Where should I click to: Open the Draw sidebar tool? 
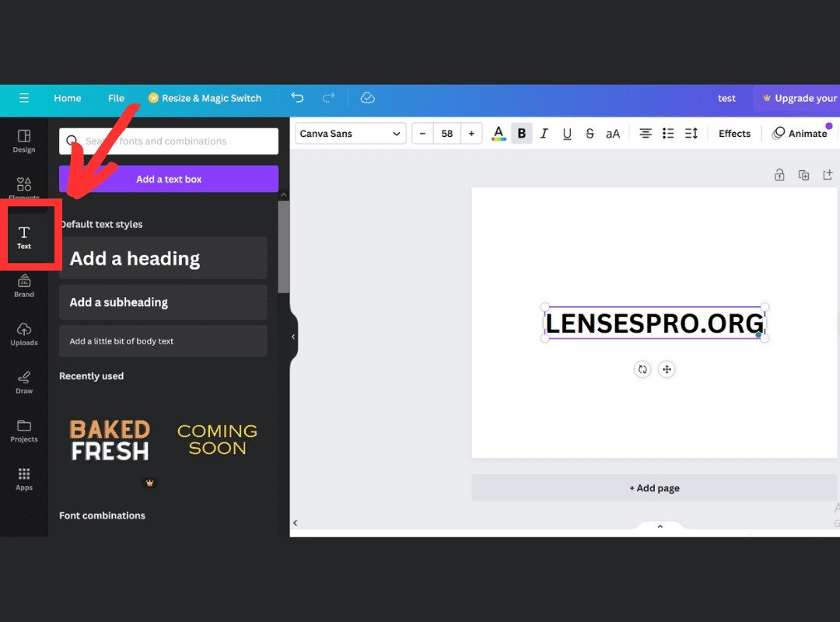[x=24, y=382]
